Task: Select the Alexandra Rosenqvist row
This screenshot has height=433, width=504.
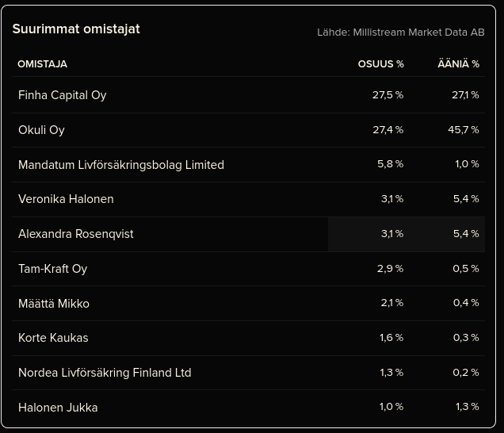Action: 76,234
